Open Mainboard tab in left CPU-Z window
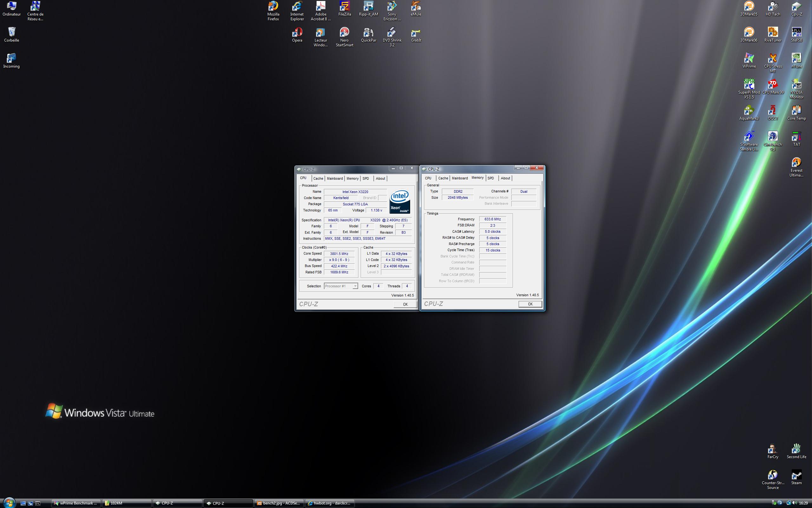 coord(335,178)
